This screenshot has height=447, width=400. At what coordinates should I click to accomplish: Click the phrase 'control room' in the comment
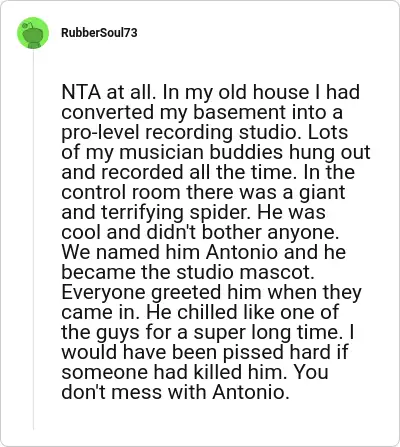point(121,192)
